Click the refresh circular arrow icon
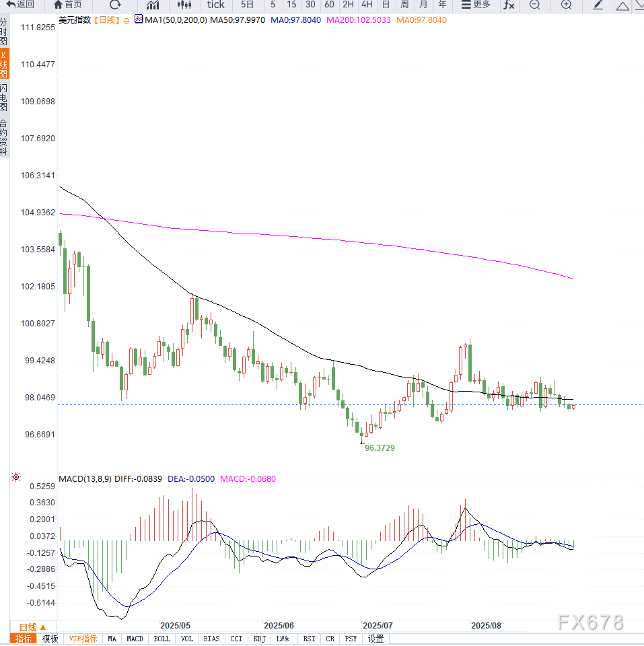 115,5
